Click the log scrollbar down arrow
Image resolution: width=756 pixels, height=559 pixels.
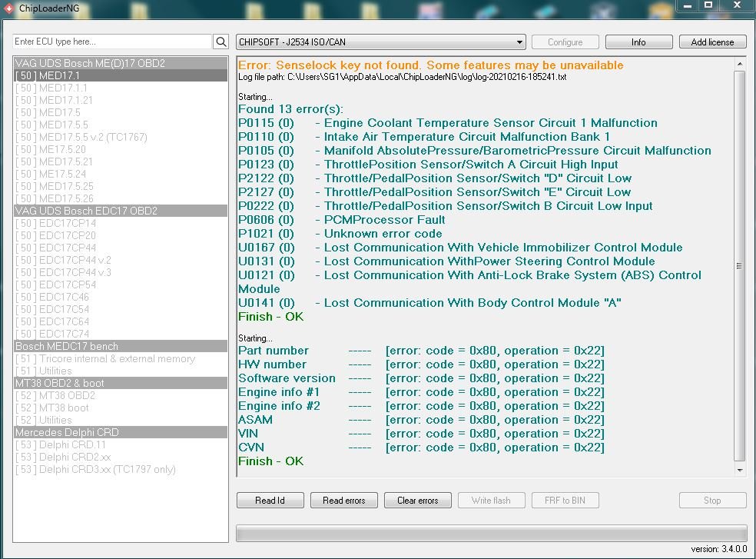(741, 470)
